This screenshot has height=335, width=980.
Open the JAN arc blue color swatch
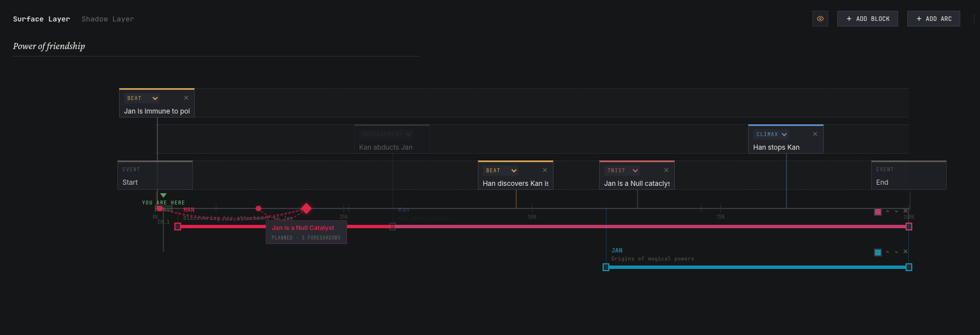[x=878, y=253]
